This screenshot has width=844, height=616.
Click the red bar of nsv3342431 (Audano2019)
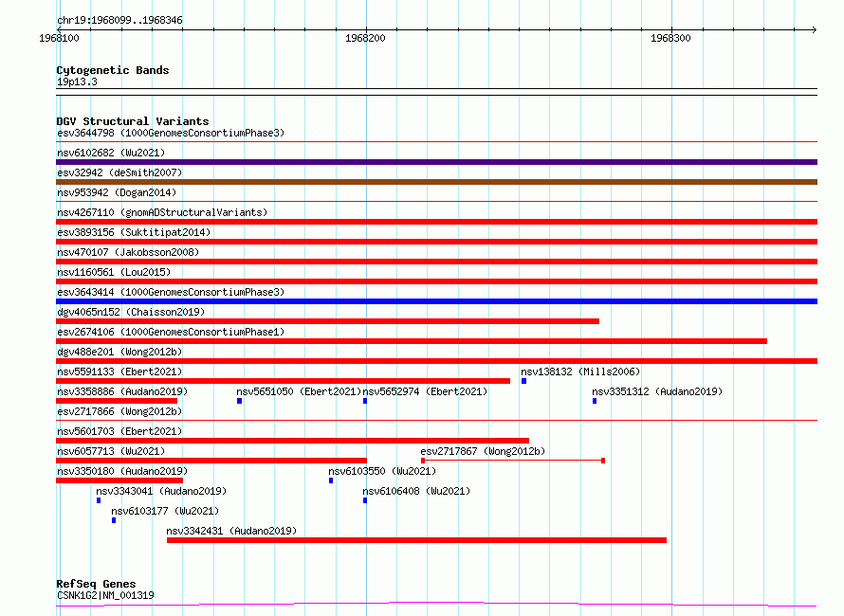pyautogui.click(x=416, y=540)
